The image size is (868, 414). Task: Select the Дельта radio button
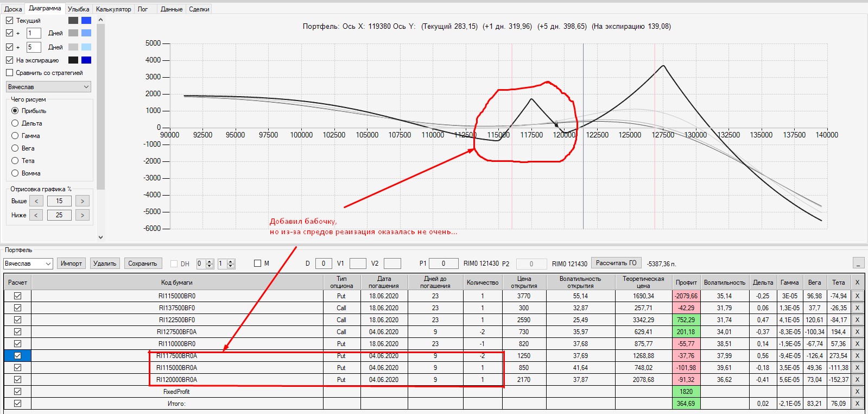(15, 123)
